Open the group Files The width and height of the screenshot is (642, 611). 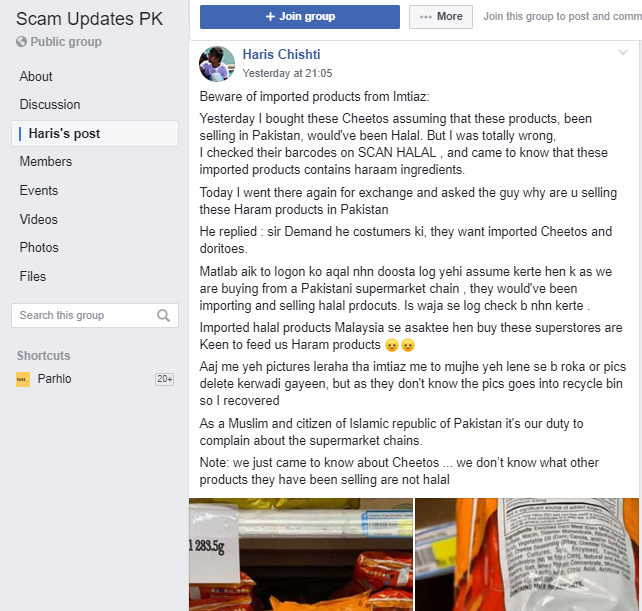tap(33, 276)
